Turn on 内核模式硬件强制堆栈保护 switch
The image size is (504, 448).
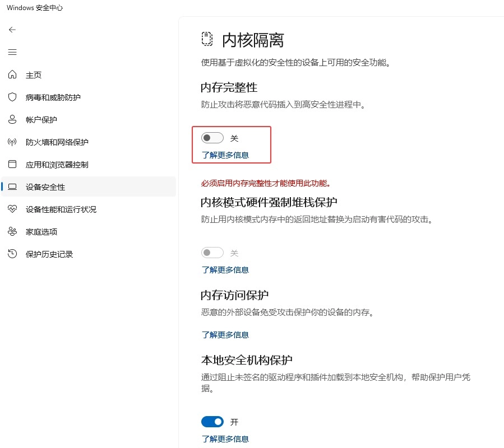coord(212,253)
